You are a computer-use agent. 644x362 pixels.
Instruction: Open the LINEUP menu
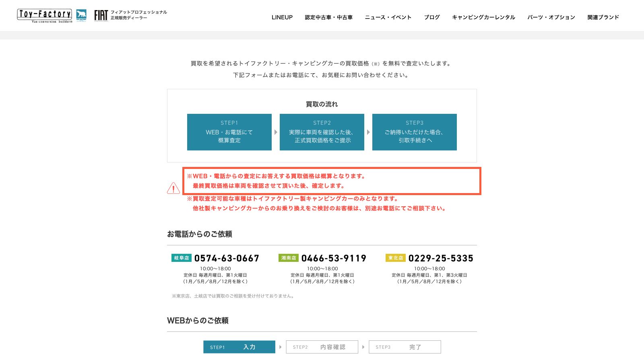[282, 17]
